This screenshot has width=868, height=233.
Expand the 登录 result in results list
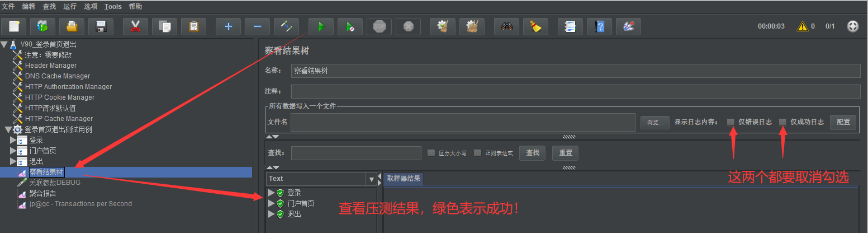pos(272,193)
